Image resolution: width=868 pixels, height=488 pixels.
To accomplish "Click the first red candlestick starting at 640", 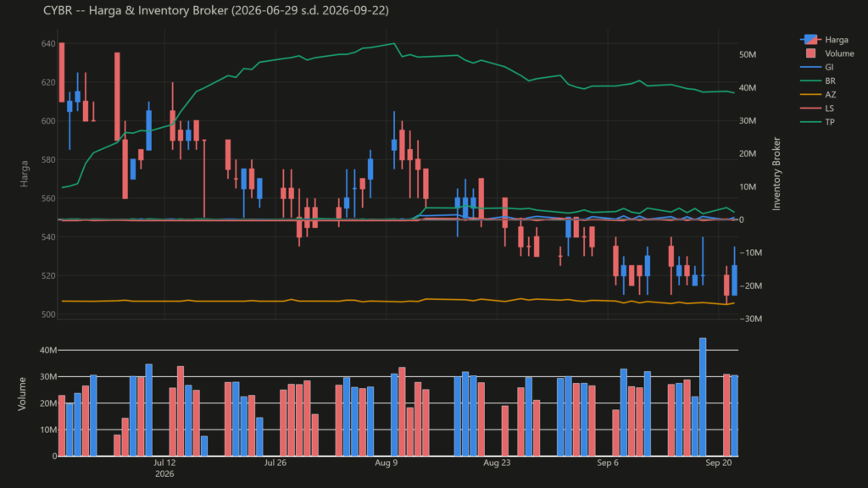I will [62, 73].
